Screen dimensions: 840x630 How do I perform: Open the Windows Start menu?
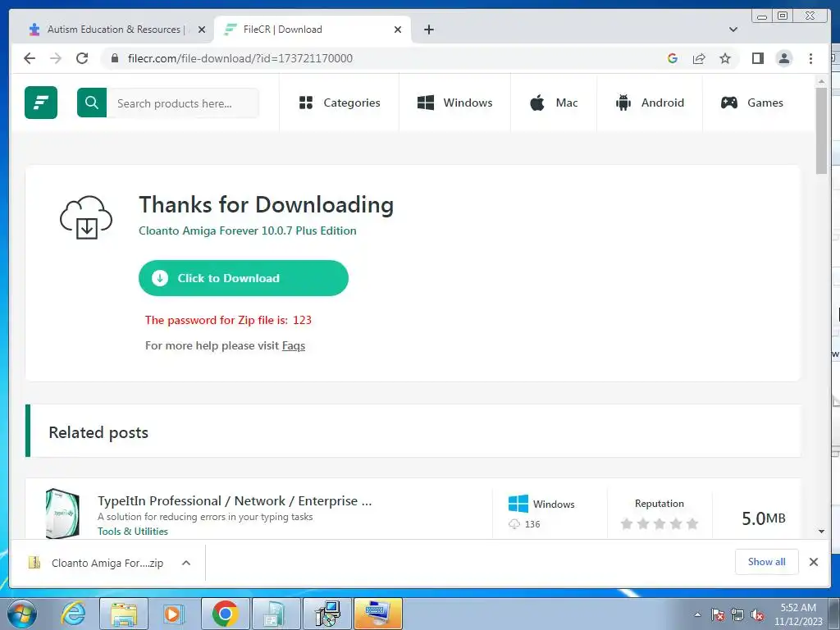(x=22, y=614)
